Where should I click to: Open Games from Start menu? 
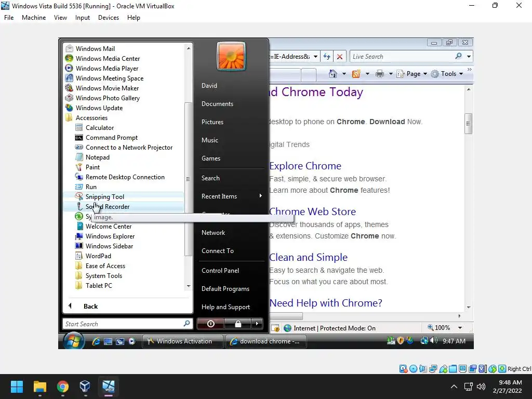[211, 158]
